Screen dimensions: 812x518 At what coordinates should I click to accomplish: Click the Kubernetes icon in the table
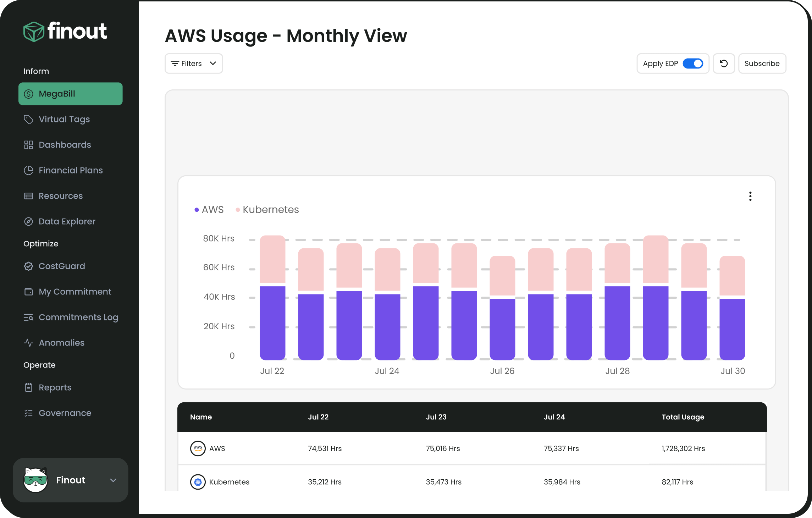[198, 482]
